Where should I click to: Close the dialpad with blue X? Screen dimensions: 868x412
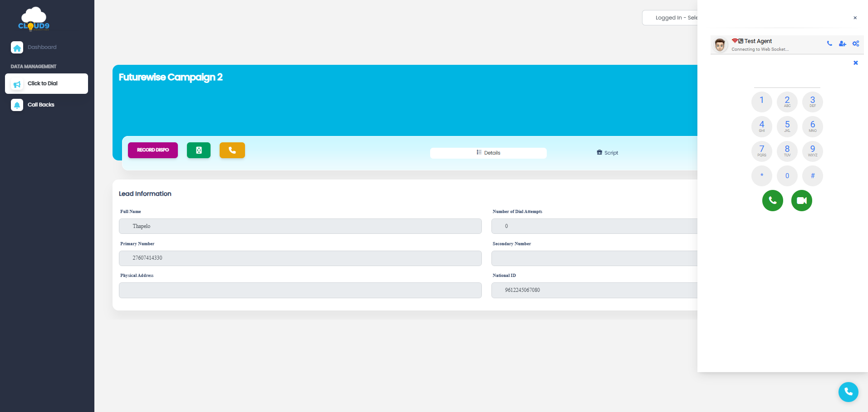click(x=856, y=63)
